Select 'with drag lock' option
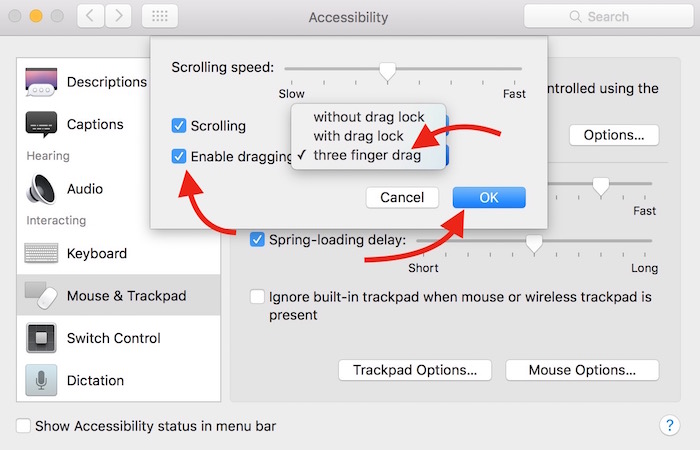Screen dimensions: 700x450 [358, 136]
